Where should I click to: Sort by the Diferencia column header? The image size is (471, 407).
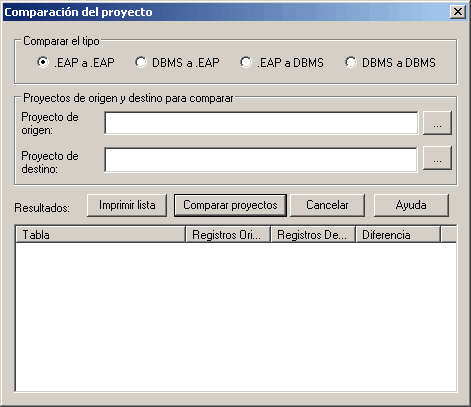(x=398, y=235)
